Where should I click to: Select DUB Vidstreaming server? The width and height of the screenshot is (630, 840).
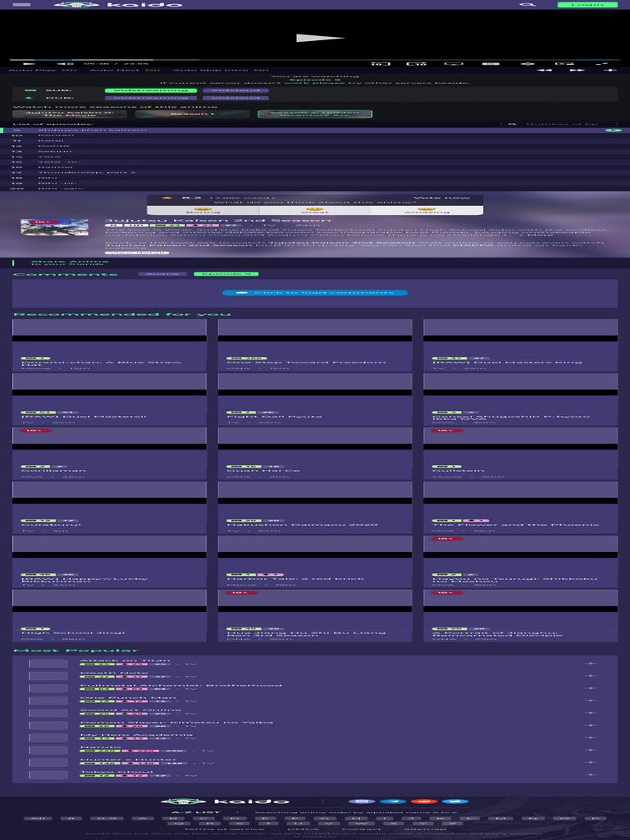[151, 98]
